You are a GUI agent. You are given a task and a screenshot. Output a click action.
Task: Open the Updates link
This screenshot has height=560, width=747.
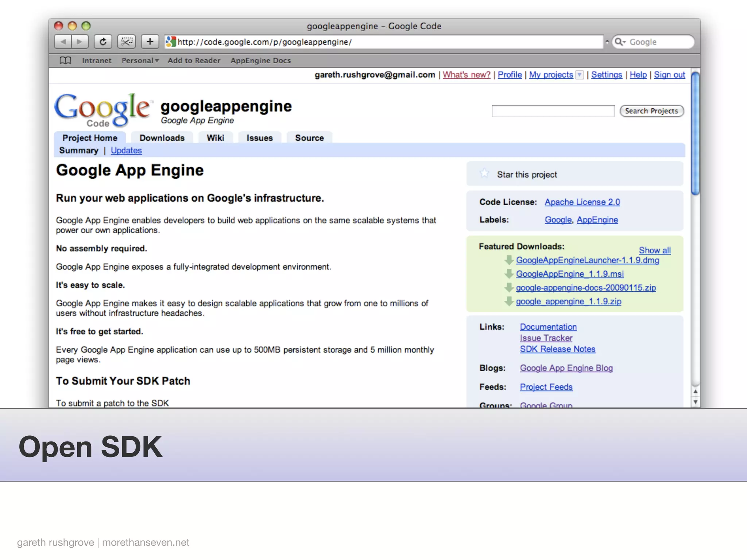[126, 151]
